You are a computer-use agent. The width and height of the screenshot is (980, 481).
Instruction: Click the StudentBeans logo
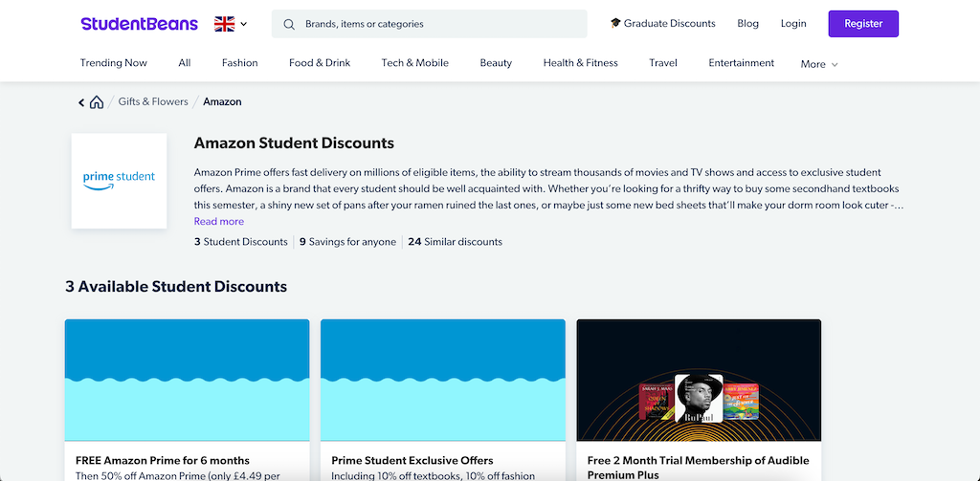pos(140,24)
